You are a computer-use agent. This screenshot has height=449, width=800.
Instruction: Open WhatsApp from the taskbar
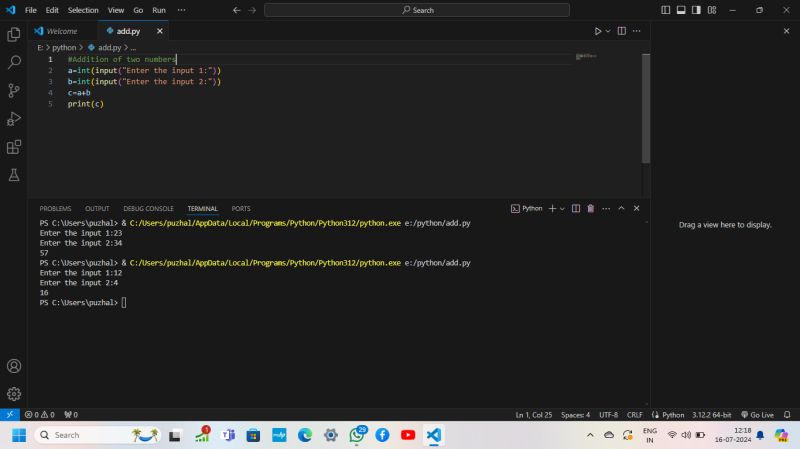pyautogui.click(x=357, y=435)
